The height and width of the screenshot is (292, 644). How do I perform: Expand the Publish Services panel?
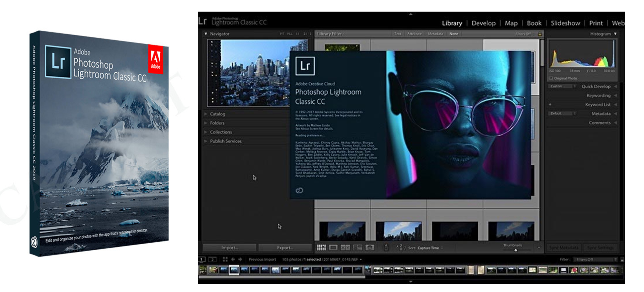[206, 141]
